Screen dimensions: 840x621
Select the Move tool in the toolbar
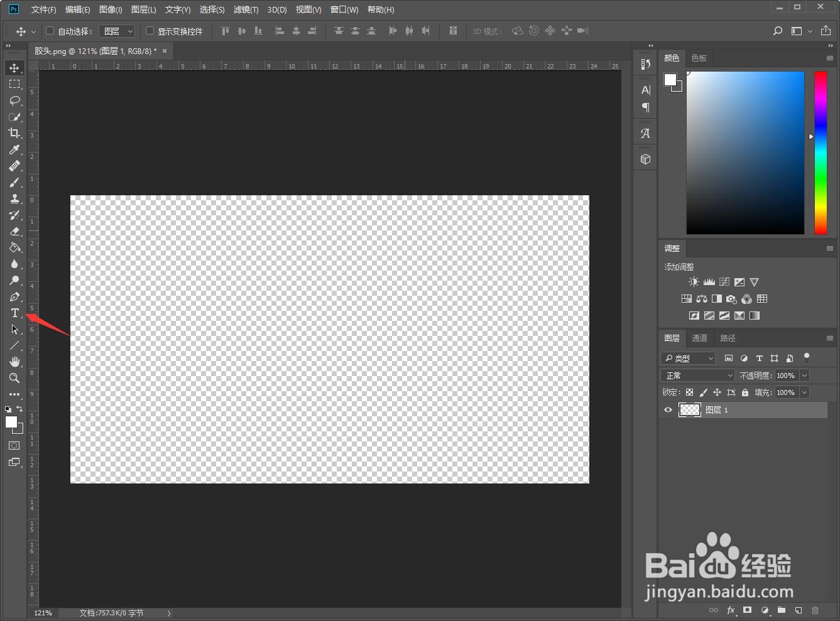click(x=14, y=68)
